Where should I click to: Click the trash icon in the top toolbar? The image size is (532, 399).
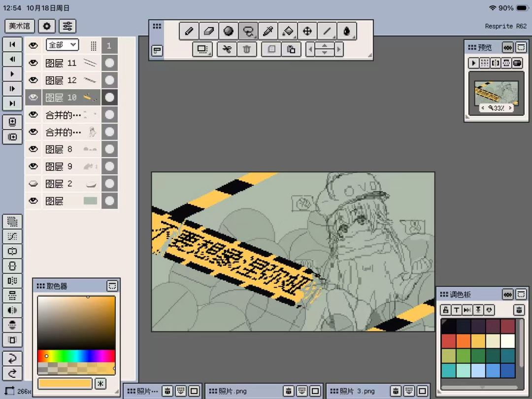(x=247, y=50)
